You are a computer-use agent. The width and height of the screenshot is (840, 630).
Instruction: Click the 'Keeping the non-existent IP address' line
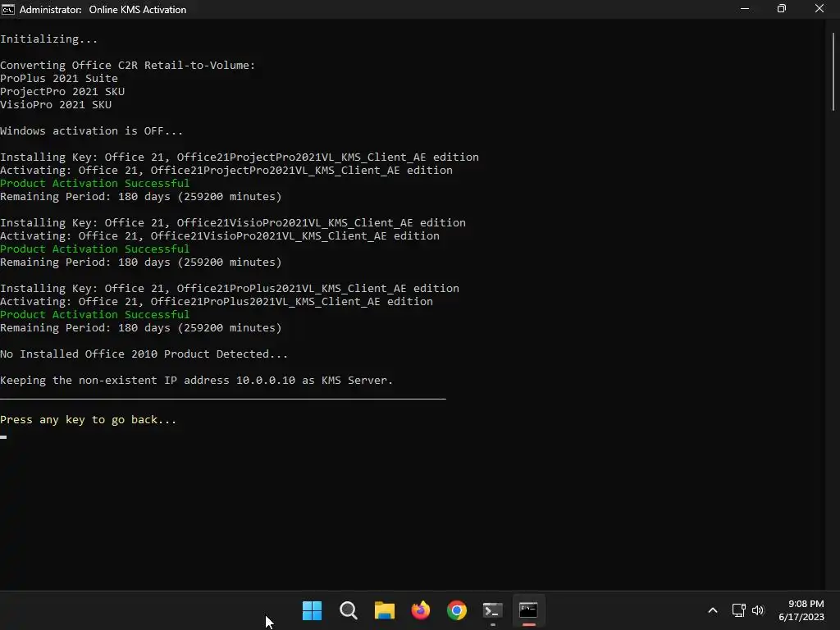click(x=197, y=381)
